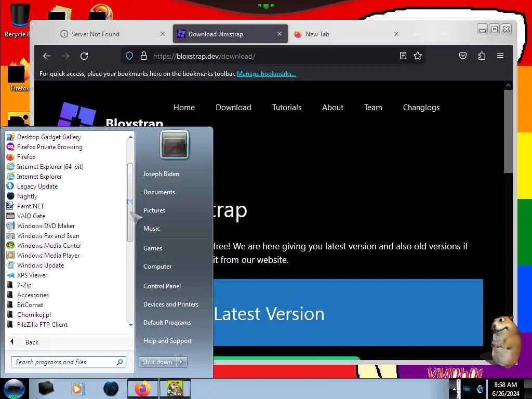Screen dimensions: 532x399
Task: Click the taskbar clock showing 8:58 AM
Action: click(506, 389)
